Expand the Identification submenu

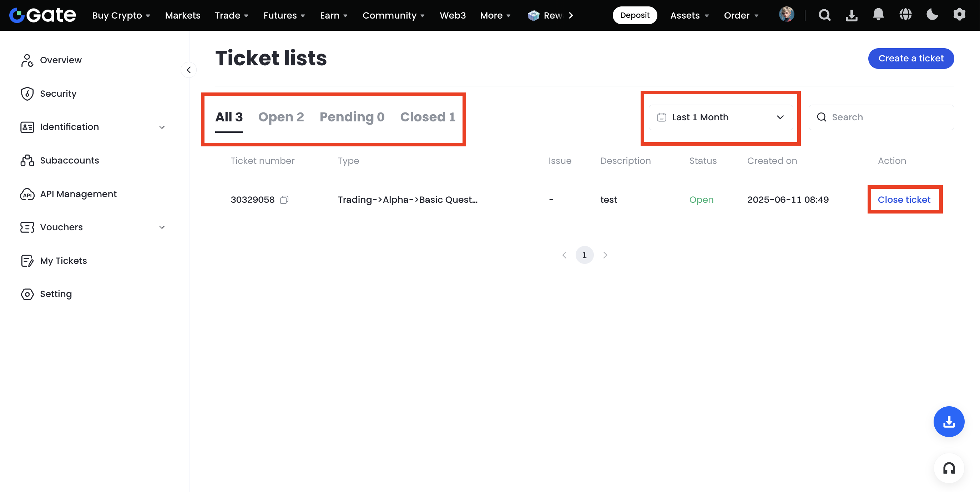[x=162, y=127]
